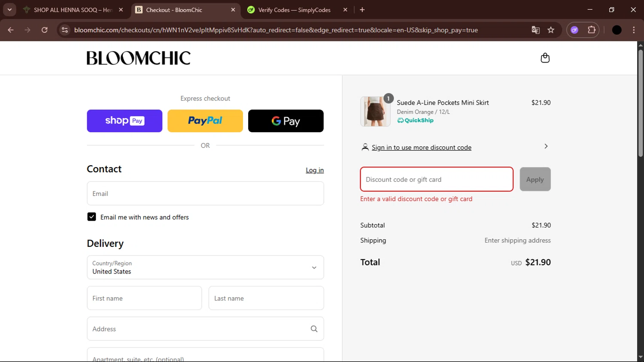Click the quantity badge on product image

pyautogui.click(x=388, y=98)
